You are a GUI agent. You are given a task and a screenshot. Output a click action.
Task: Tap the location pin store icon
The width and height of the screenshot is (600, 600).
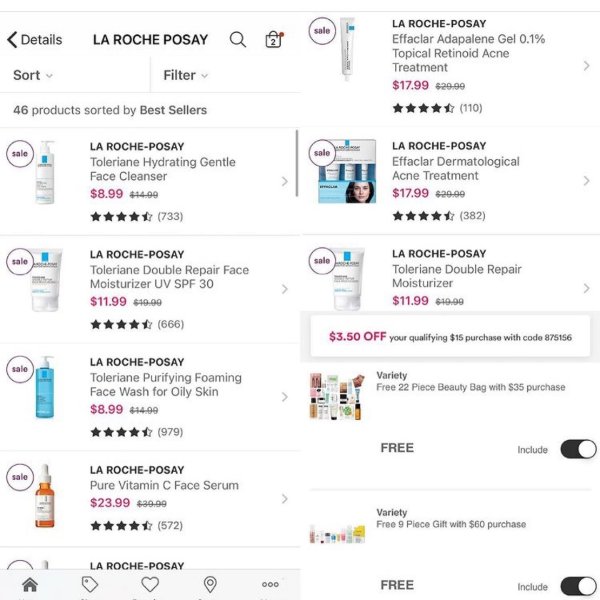pos(210,585)
